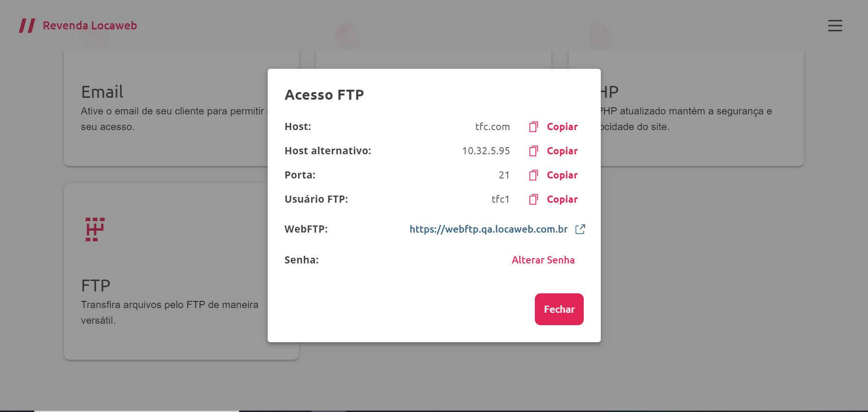Click Copiar for Usuário FTP tfc1
868x412 pixels.
562,199
